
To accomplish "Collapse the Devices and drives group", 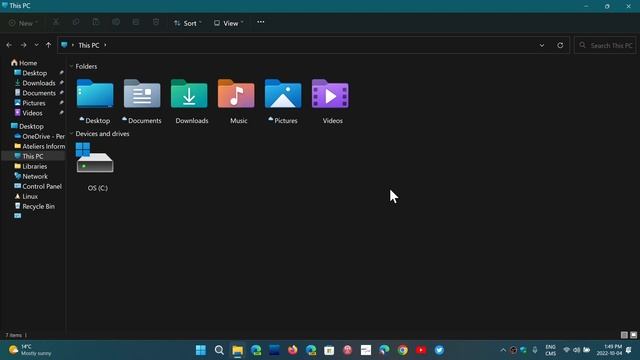I will [71, 133].
